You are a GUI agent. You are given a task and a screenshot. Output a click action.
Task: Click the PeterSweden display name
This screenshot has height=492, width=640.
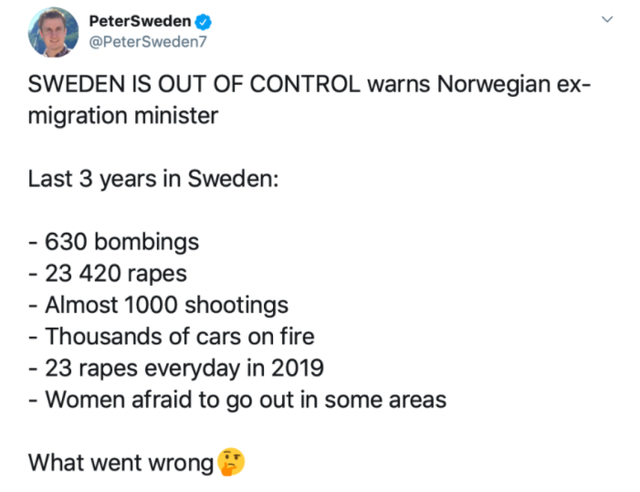pos(144,19)
